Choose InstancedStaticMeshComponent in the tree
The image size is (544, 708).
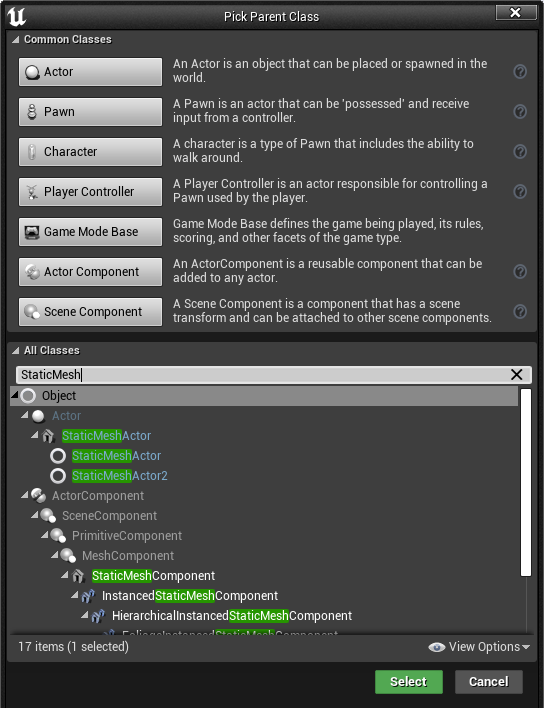[190, 596]
